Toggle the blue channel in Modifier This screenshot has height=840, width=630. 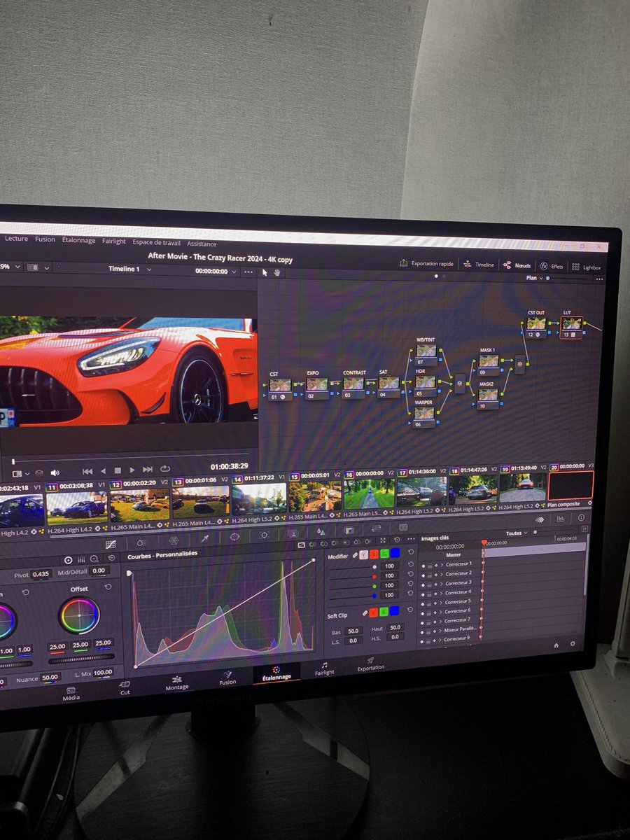[x=395, y=554]
